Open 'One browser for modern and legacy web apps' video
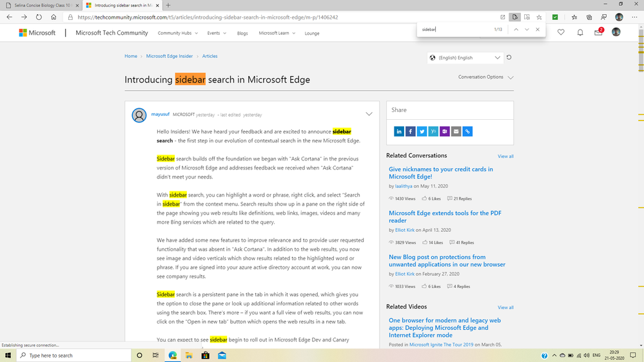 [445, 327]
